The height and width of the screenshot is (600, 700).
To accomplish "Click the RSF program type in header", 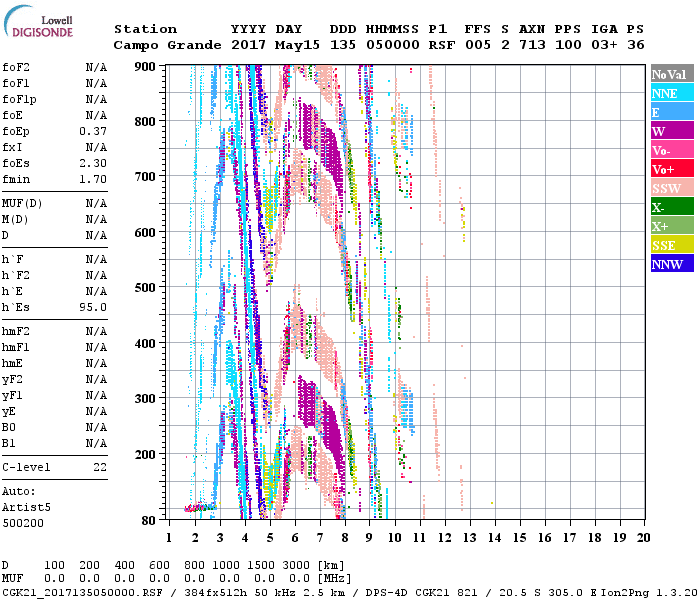I will coord(441,45).
